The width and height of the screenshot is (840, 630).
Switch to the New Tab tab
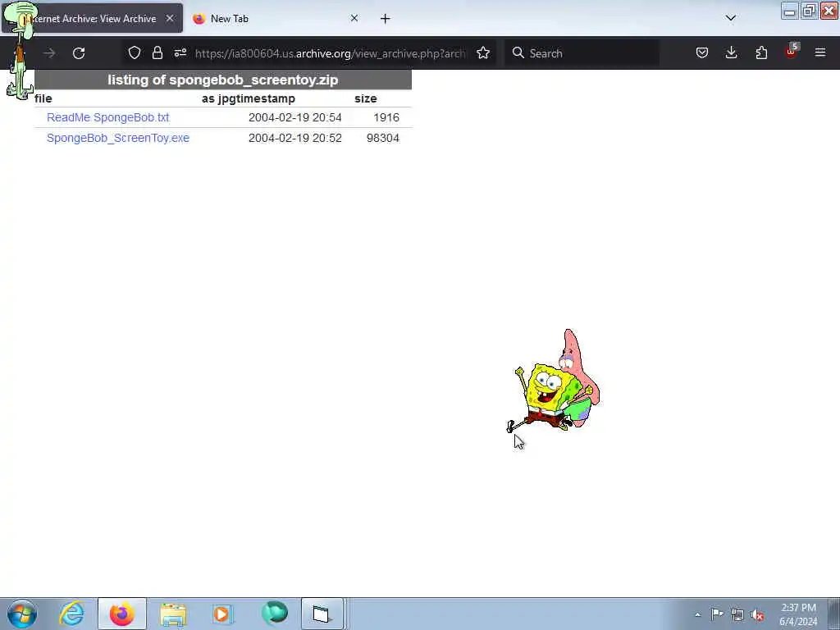pyautogui.click(x=276, y=19)
